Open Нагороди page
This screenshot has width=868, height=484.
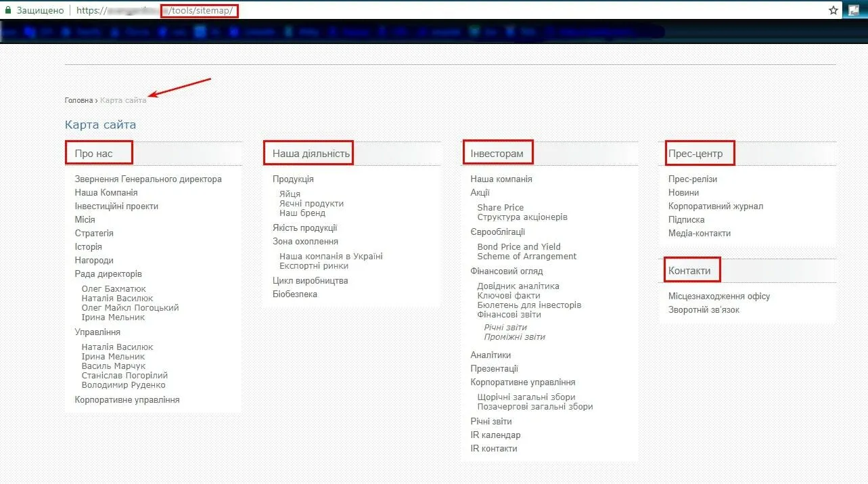[x=94, y=261]
